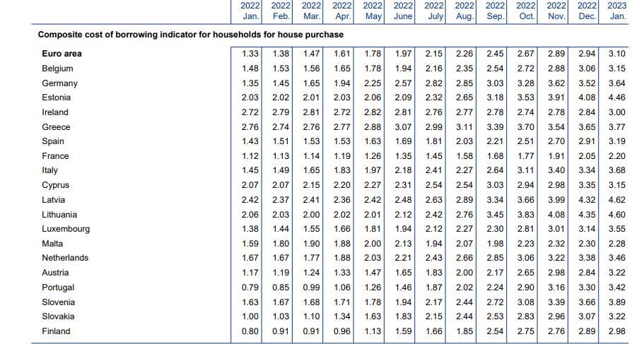Select the 2022 Jan. column header
The width and height of the screenshot is (644, 344).
(x=250, y=10)
